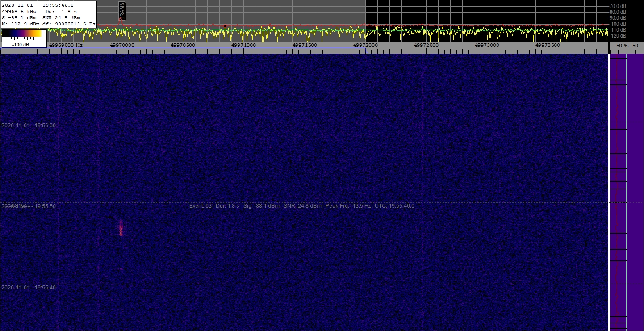Click 'Dur: 1.8 s' in the waterfall event annotation
Image resolution: width=644 pixels, height=331 pixels.
click(x=227, y=206)
